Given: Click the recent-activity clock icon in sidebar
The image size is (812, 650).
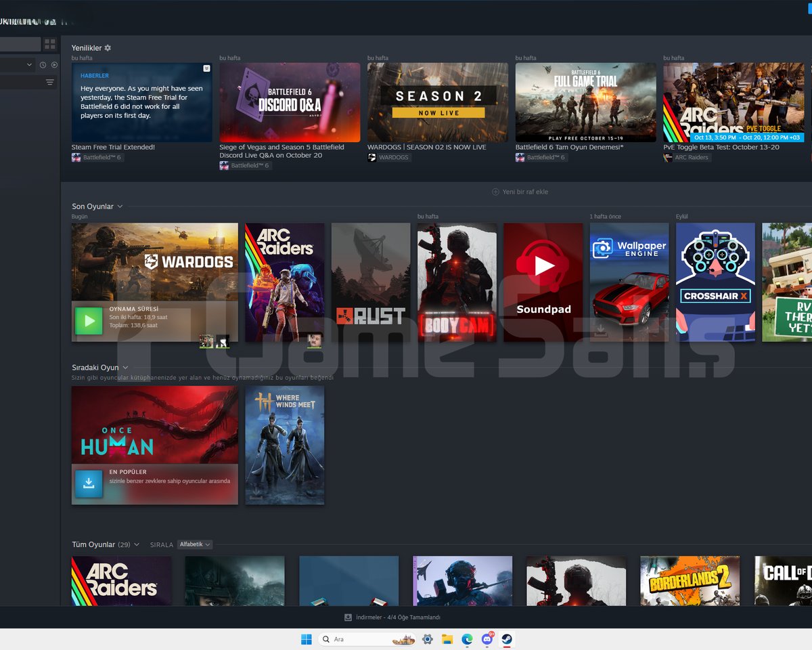Looking at the screenshot, I should point(43,65).
